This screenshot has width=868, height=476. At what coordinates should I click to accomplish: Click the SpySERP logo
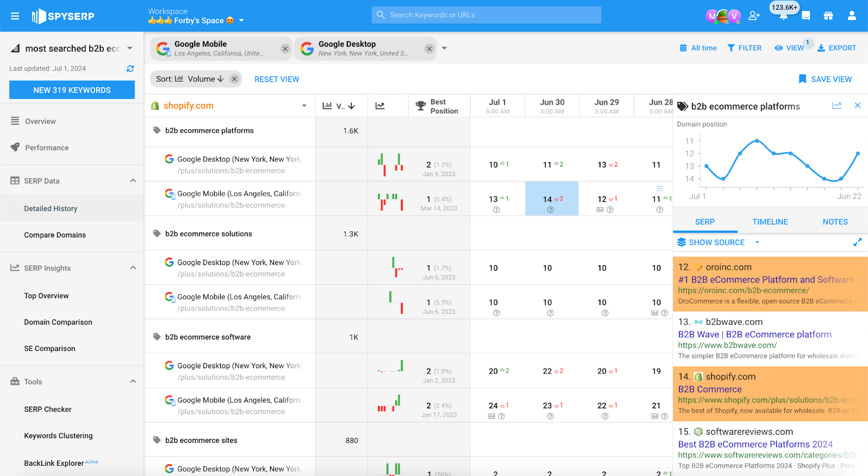[63, 16]
